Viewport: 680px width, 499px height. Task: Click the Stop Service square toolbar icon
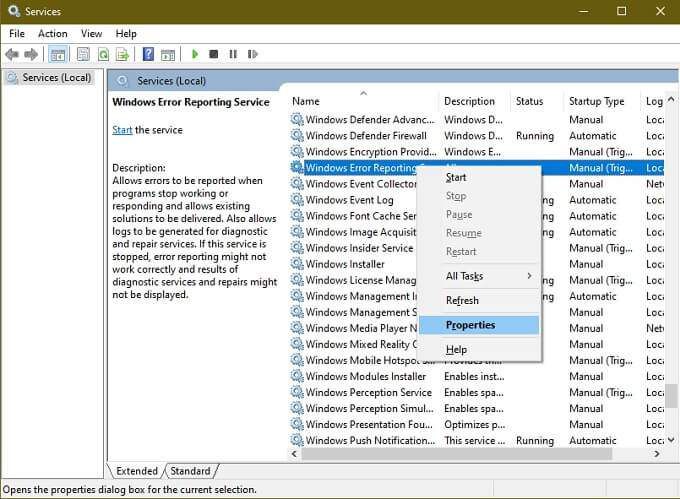click(x=215, y=54)
